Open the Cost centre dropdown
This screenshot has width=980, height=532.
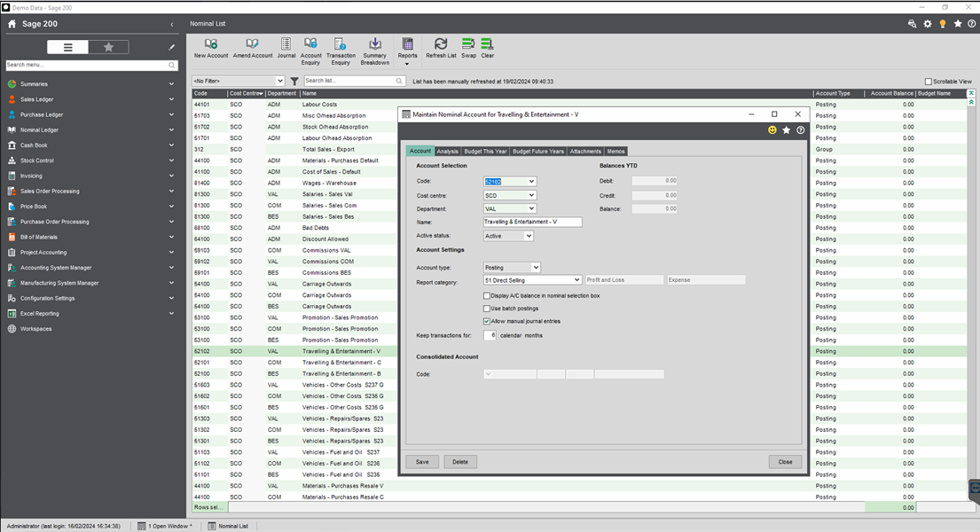(531, 196)
